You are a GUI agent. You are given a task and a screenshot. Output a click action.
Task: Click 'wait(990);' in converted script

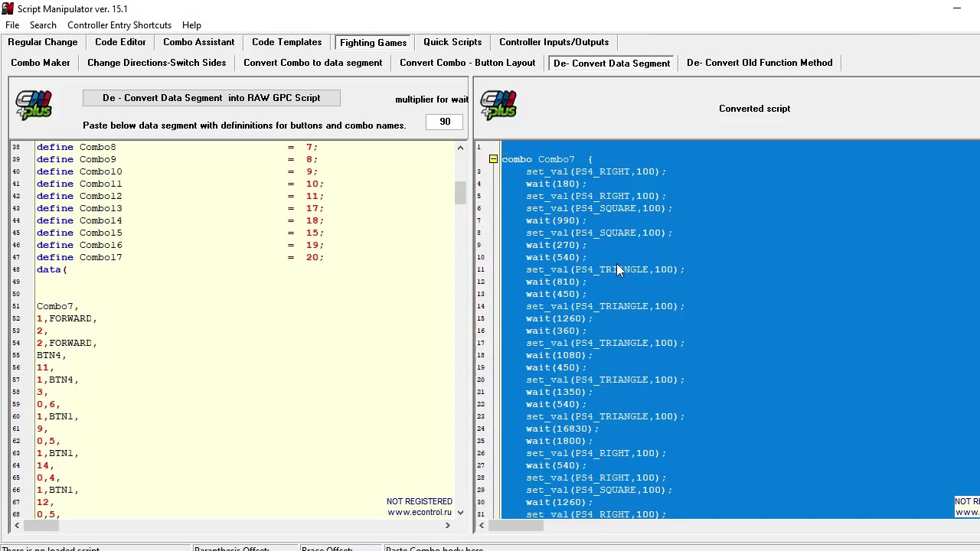pos(556,220)
